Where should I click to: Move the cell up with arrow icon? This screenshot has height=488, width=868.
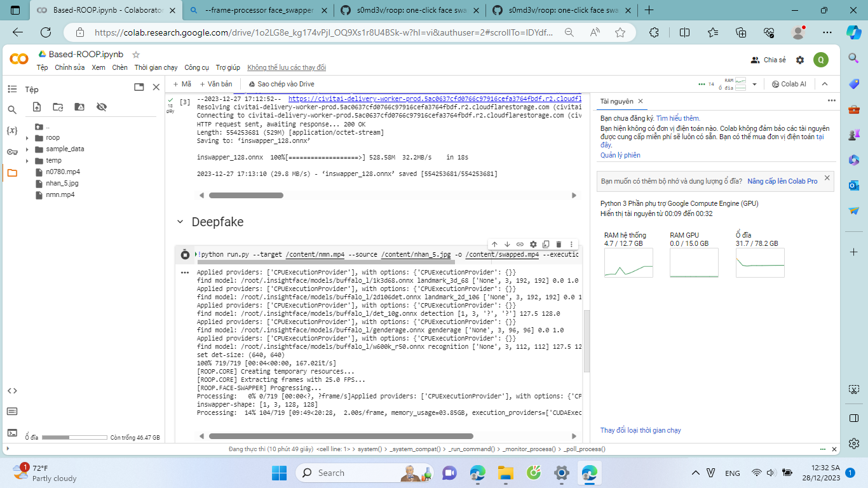494,244
